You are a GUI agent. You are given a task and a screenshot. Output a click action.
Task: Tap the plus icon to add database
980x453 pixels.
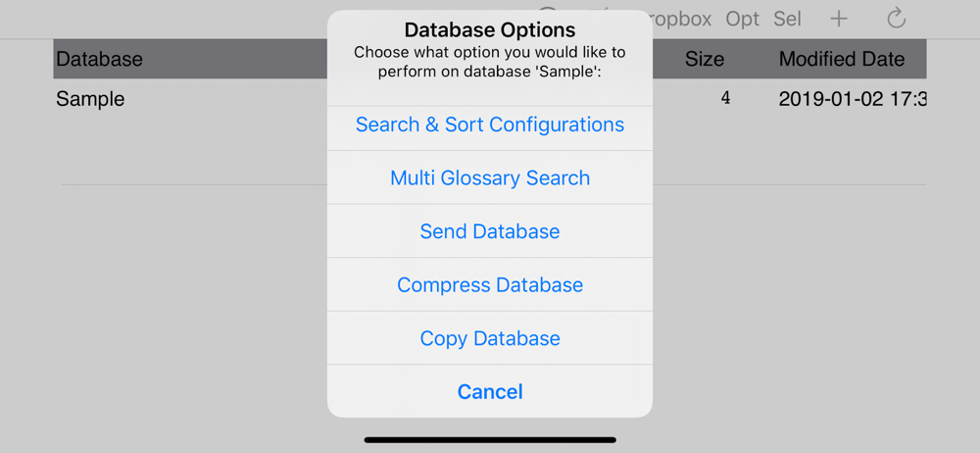point(838,19)
